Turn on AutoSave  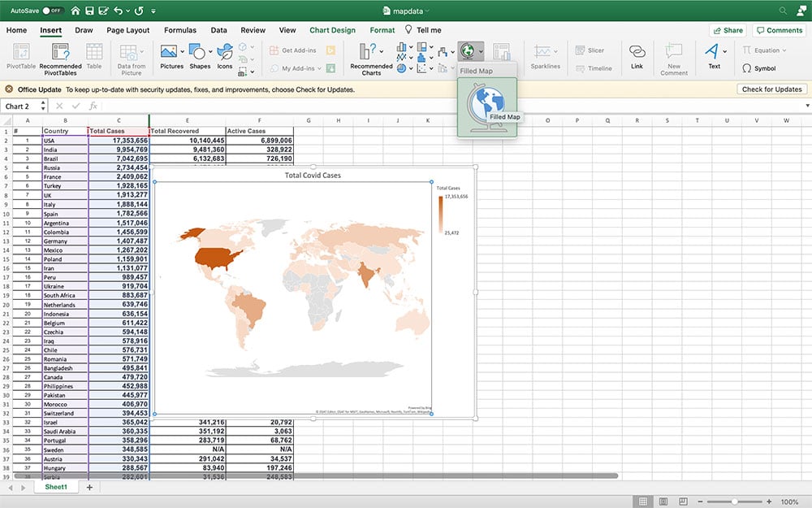click(48, 11)
